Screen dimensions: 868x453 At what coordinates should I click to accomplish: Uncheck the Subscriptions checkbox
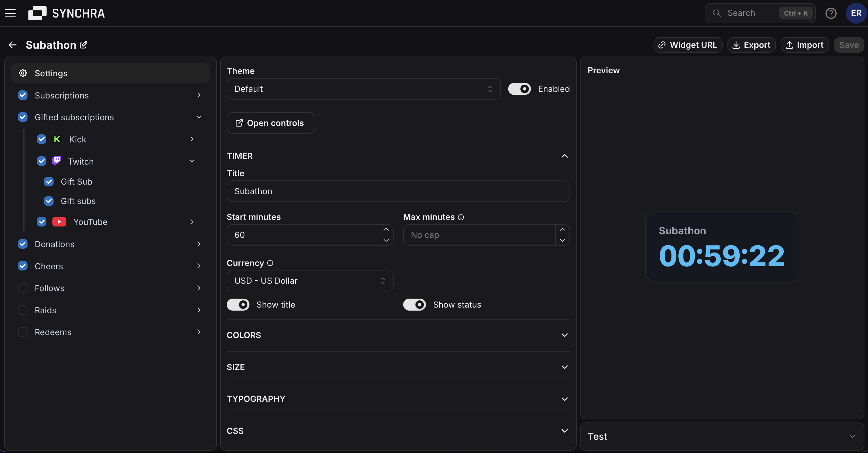tap(22, 95)
